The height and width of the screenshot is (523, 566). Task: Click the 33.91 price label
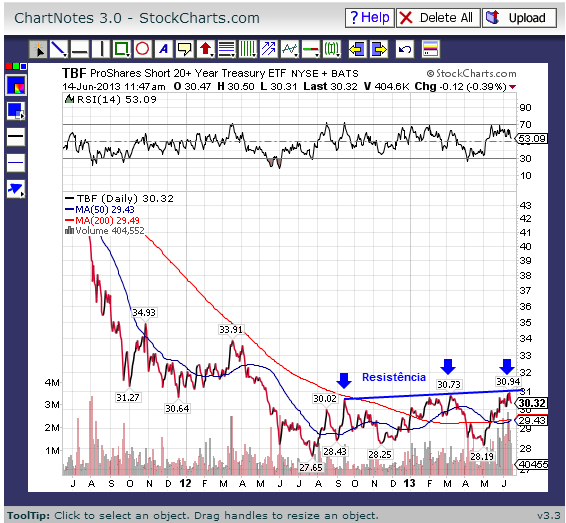(x=231, y=330)
